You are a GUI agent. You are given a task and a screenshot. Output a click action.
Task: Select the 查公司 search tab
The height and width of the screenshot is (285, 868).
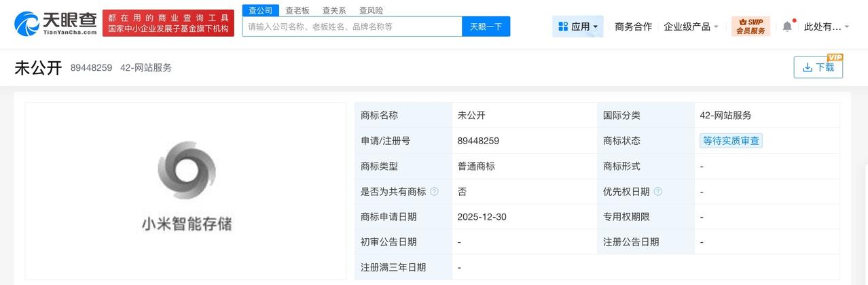coord(260,10)
